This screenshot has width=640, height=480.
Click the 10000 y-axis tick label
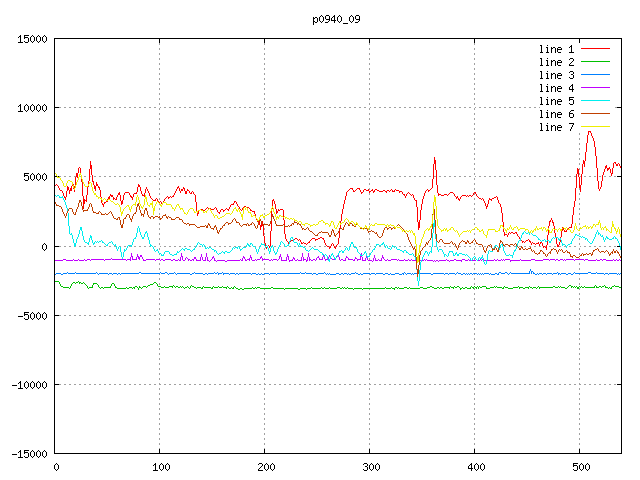[32, 108]
